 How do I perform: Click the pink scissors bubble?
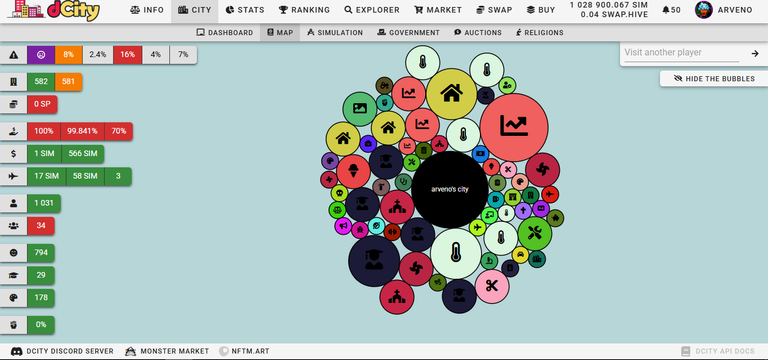click(x=492, y=287)
